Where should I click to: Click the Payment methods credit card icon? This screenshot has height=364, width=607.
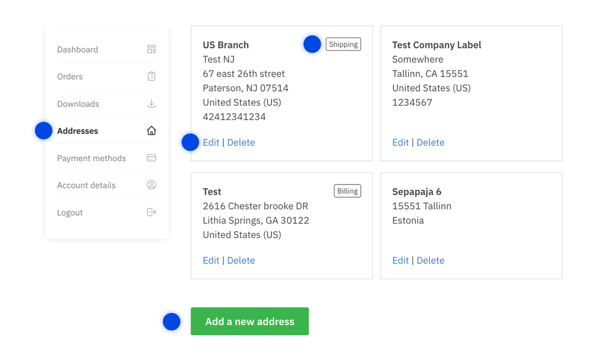(151, 158)
